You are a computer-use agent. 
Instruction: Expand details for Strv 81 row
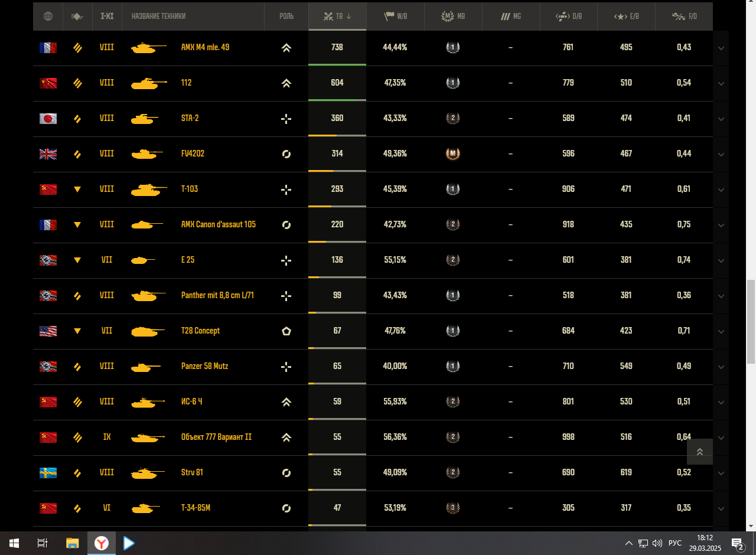pyautogui.click(x=721, y=473)
